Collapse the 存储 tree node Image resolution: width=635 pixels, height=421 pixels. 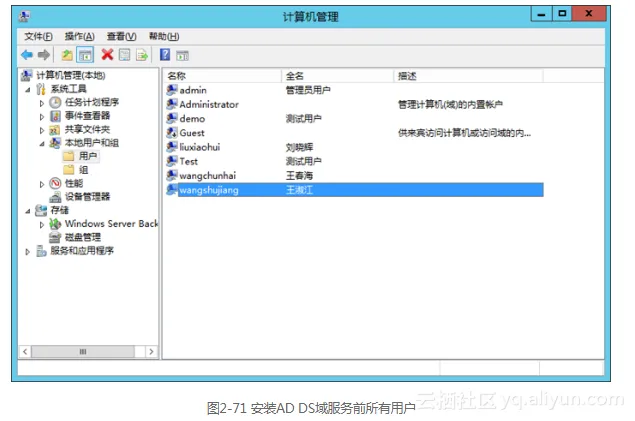point(28,211)
